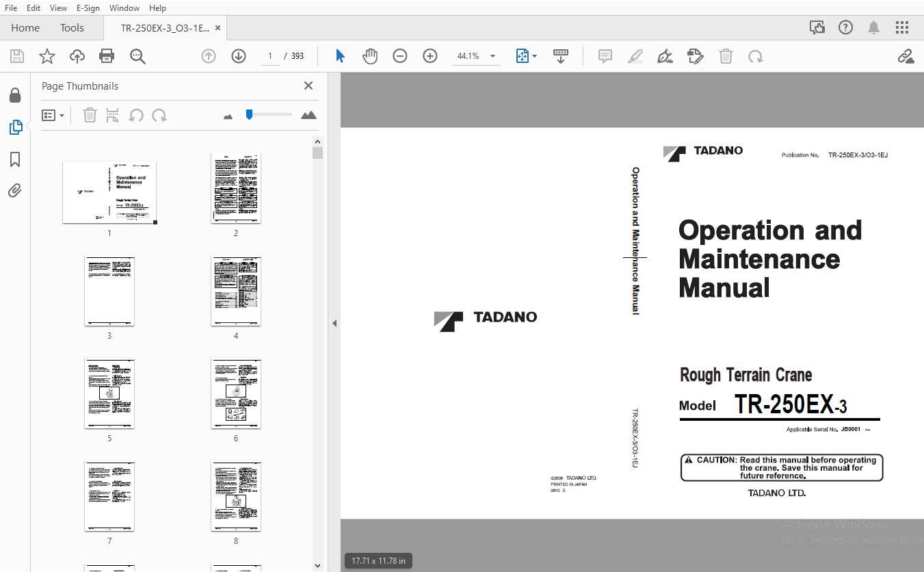Select the page 6 thumbnail

236,393
